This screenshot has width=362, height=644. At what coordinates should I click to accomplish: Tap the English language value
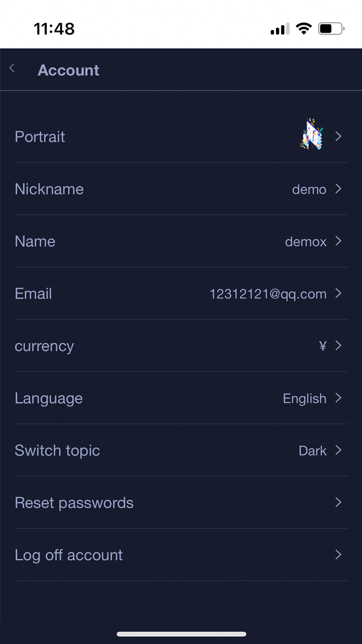point(304,398)
